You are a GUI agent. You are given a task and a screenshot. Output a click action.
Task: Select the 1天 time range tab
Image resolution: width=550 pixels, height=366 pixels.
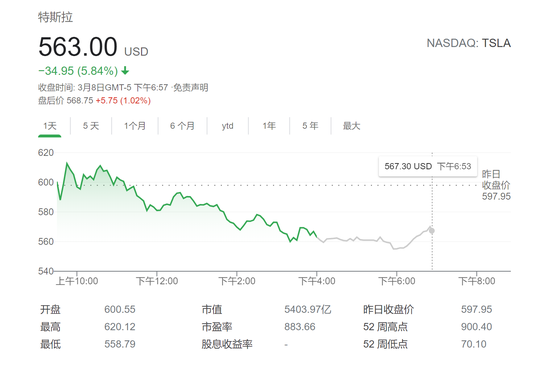50,126
